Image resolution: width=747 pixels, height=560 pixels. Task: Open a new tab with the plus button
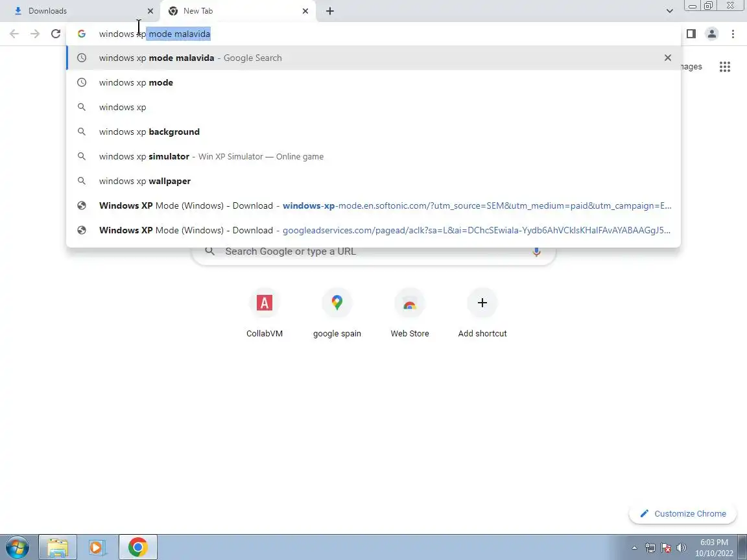coord(329,11)
